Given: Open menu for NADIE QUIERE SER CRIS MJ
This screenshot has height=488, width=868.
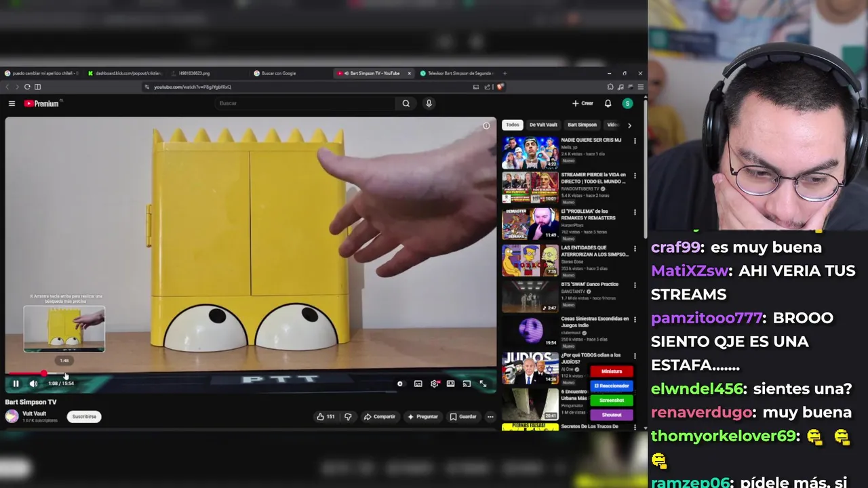Looking at the screenshot, I should (x=635, y=141).
